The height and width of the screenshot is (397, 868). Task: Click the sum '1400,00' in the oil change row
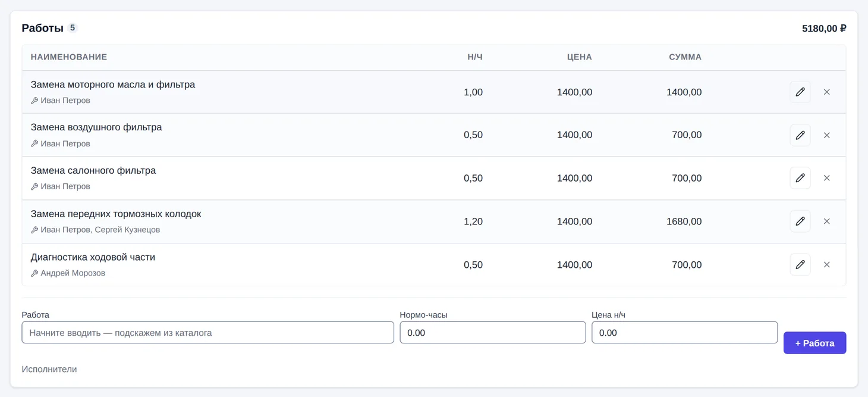[x=684, y=92]
